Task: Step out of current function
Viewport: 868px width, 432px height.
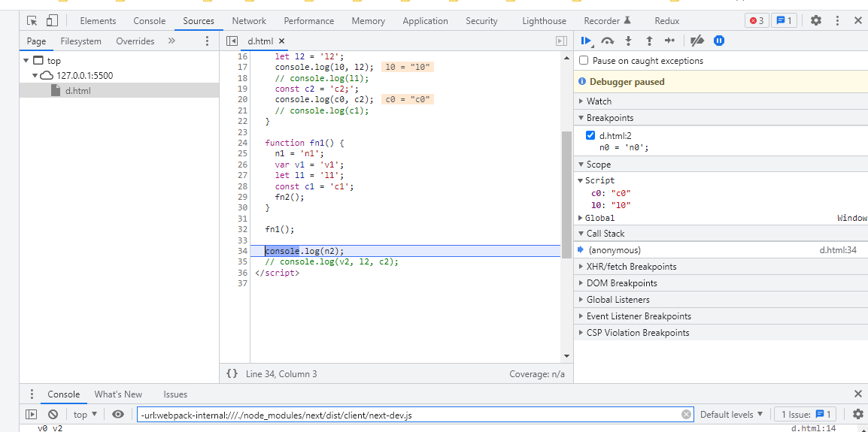Action: pos(649,41)
